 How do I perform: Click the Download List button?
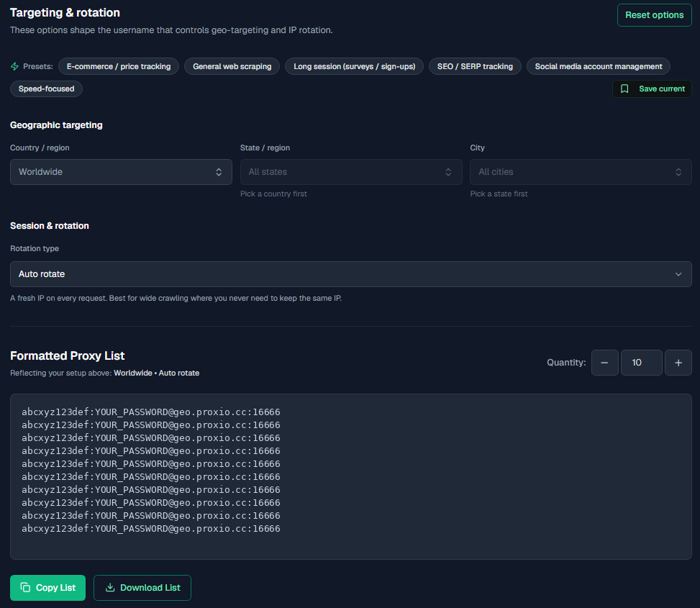click(142, 587)
